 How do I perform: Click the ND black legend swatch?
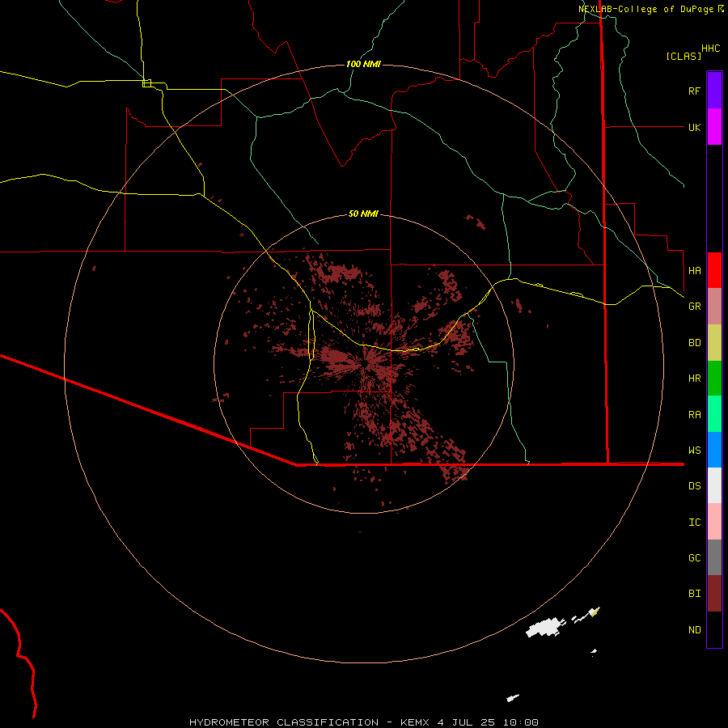(x=714, y=629)
